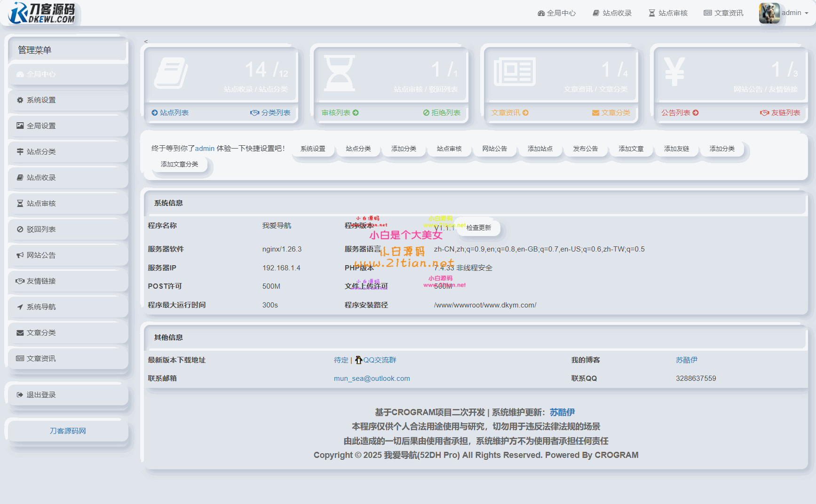816x504 pixels.
Task: Click the newspaper icon in article card
Action: [x=515, y=72]
